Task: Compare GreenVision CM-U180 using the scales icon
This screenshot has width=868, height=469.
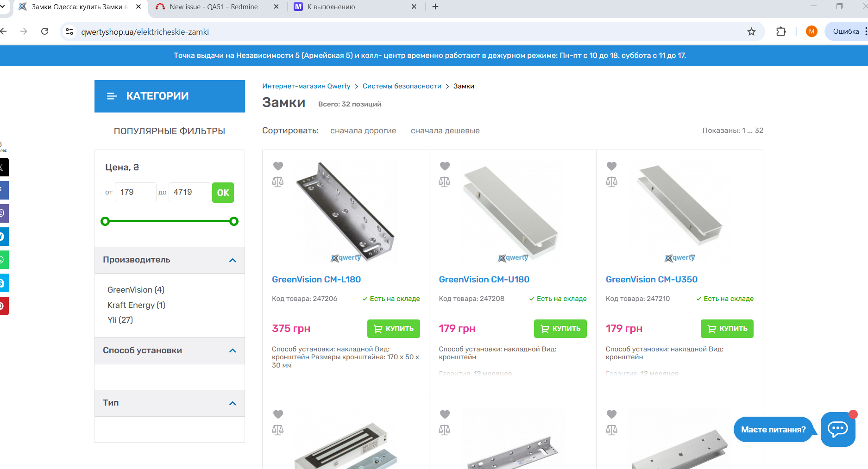Action: 445,182
